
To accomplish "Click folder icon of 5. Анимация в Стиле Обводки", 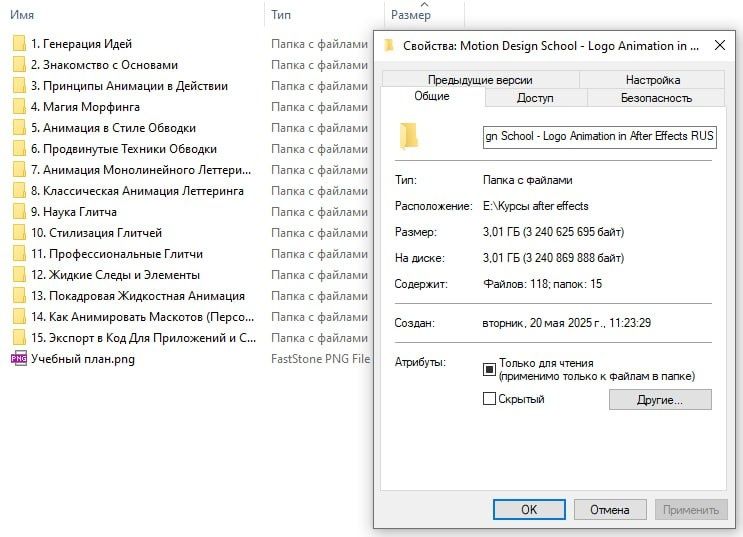I will point(19,127).
